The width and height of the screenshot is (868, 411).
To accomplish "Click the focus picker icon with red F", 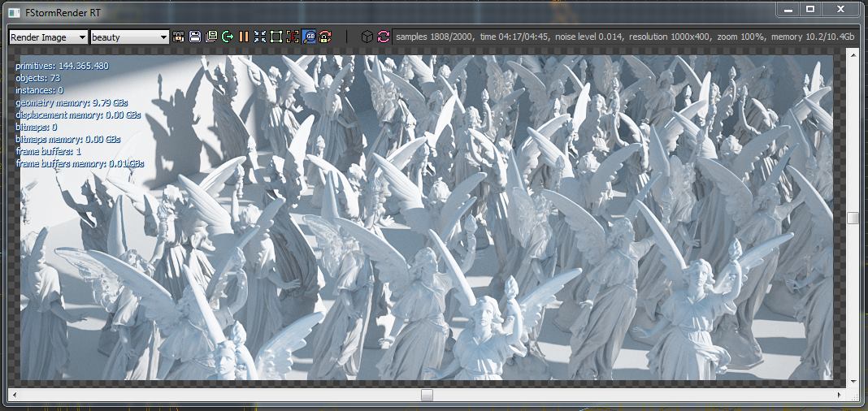I will click(x=293, y=37).
